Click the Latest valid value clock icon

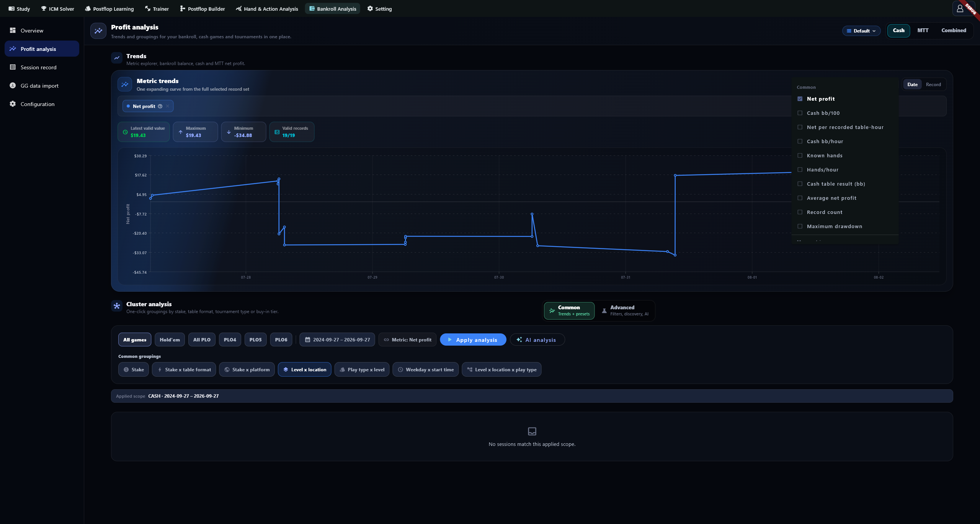click(125, 132)
